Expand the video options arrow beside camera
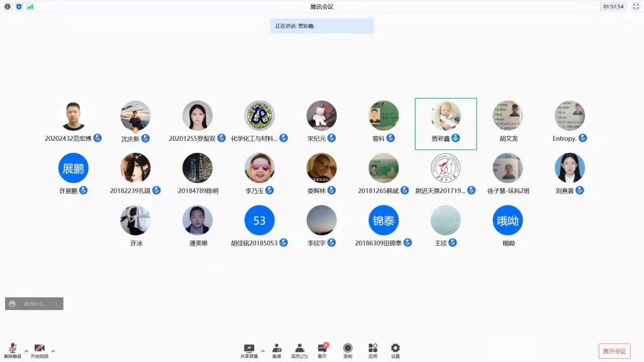This screenshot has width=644, height=362. click(53, 351)
